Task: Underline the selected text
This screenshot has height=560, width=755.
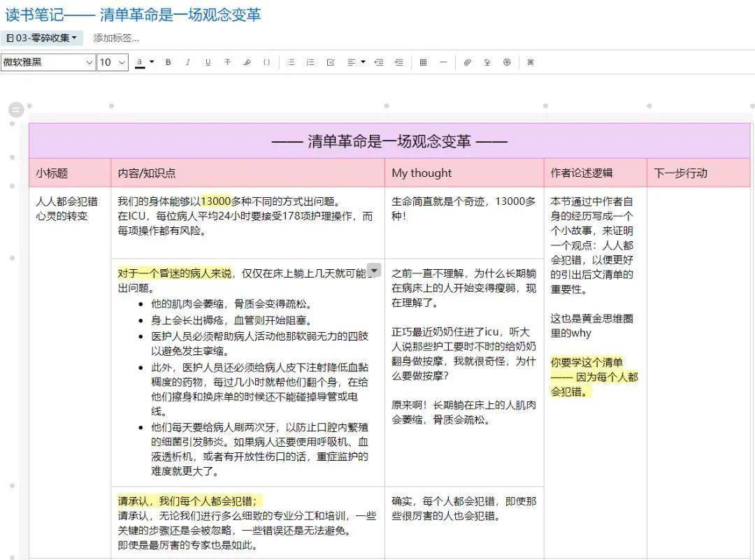Action: tap(207, 62)
